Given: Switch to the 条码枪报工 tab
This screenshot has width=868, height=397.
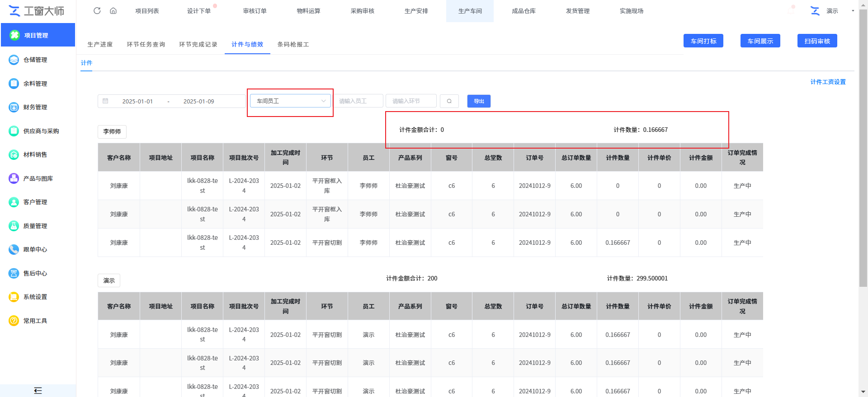Looking at the screenshot, I should click(x=293, y=44).
